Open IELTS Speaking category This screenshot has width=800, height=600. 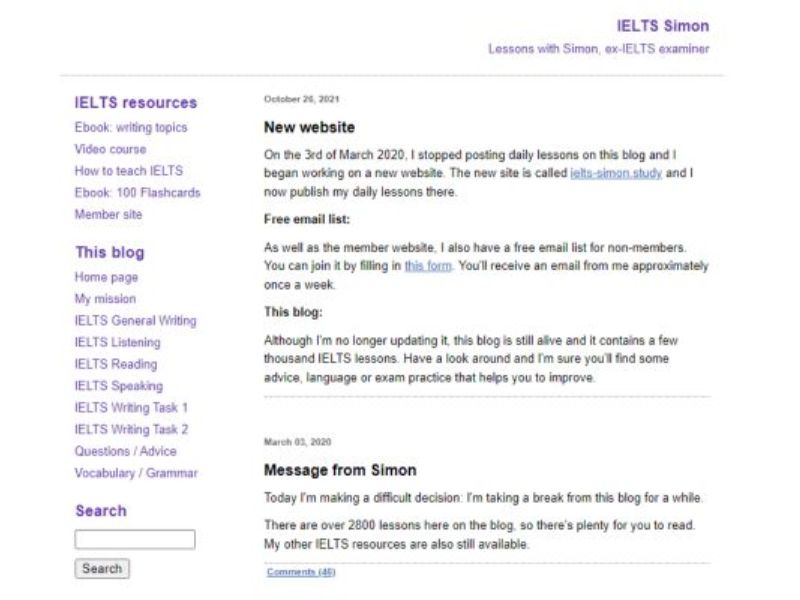tap(119, 386)
